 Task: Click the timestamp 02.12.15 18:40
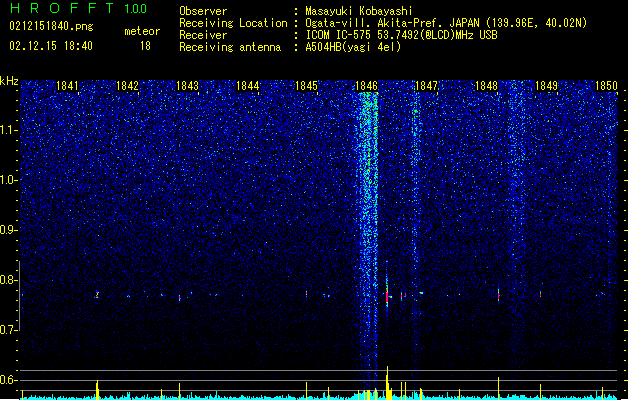(51, 46)
